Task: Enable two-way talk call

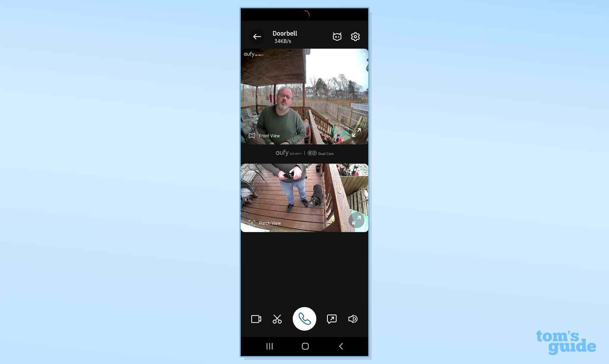Action: coord(304,318)
